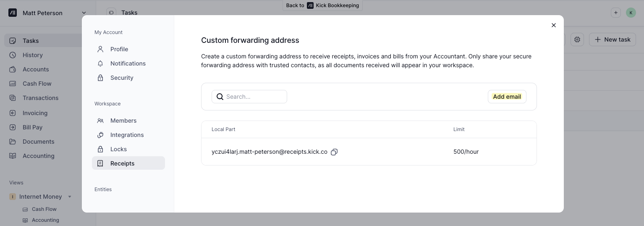Open History in the left sidebar
The height and width of the screenshot is (226, 644).
point(33,55)
